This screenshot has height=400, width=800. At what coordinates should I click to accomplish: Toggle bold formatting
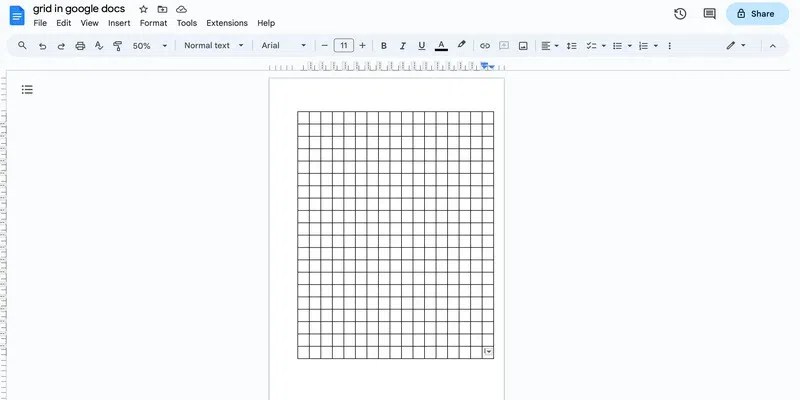click(x=384, y=46)
